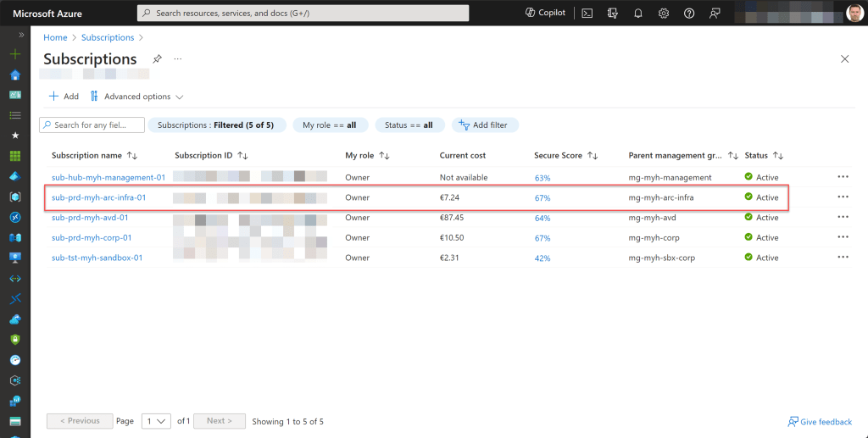
Task: Click Home breadcrumb link
Action: 55,37
